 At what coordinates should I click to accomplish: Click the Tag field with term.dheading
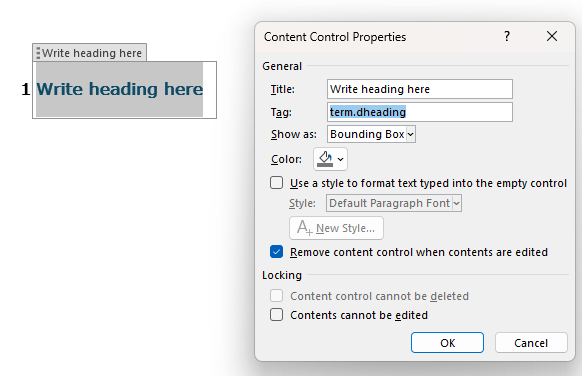(x=420, y=112)
